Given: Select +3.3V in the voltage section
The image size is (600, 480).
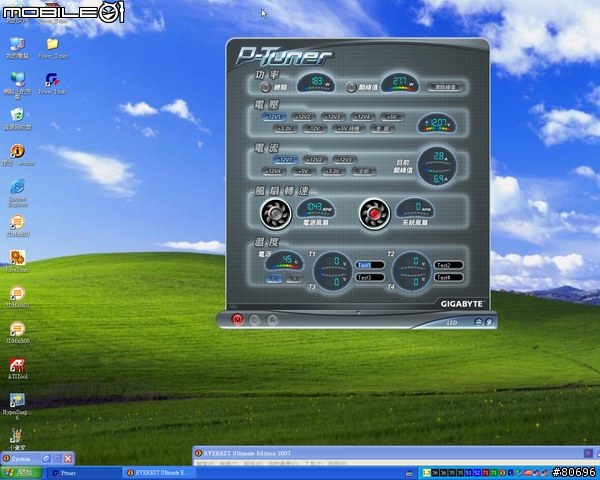Looking at the screenshot, I should point(285,129).
